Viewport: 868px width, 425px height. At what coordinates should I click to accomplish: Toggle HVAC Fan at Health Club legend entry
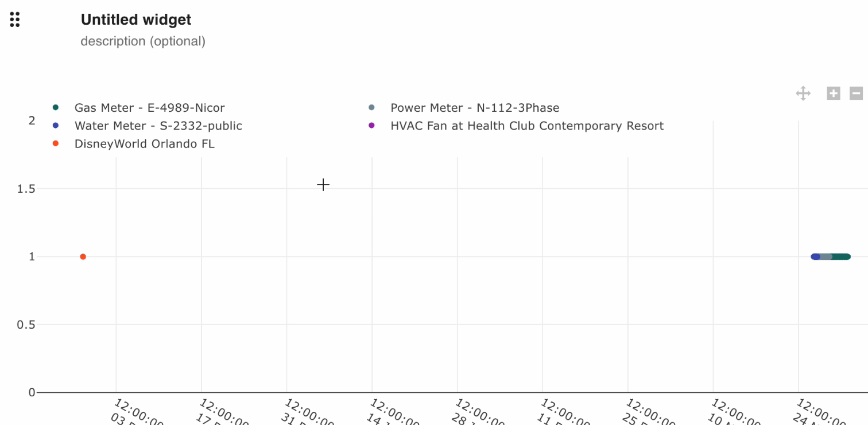pos(526,126)
